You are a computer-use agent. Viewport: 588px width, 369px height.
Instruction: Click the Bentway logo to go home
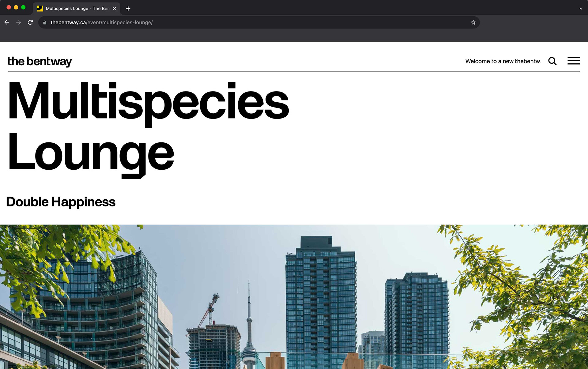click(40, 62)
